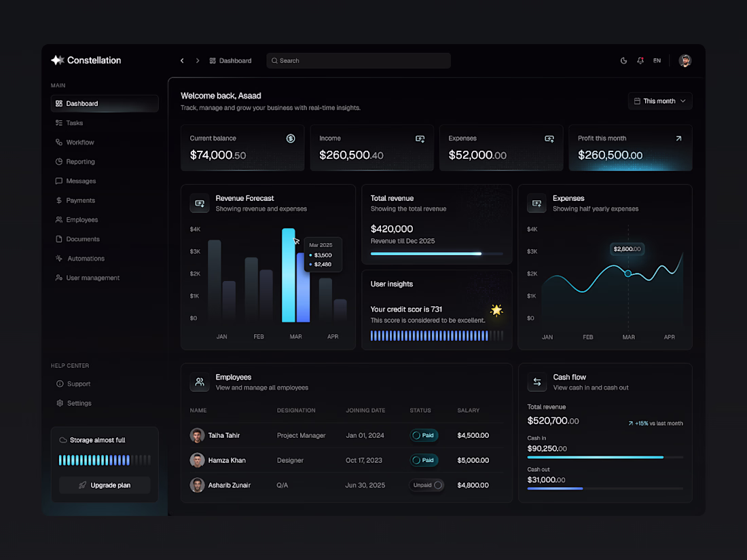Click the Cash out progress bar
The width and height of the screenshot is (747, 560).
click(x=605, y=489)
